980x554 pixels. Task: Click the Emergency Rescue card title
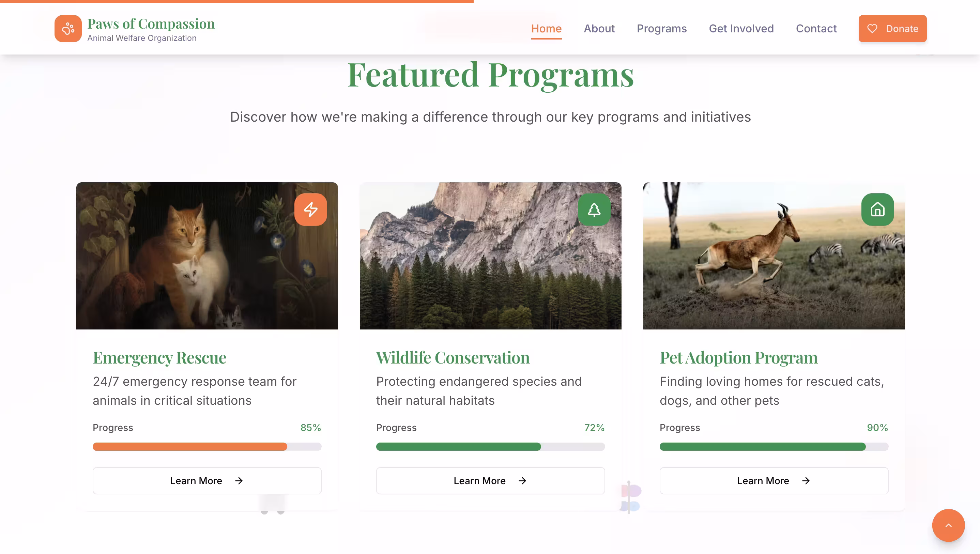pyautogui.click(x=159, y=358)
